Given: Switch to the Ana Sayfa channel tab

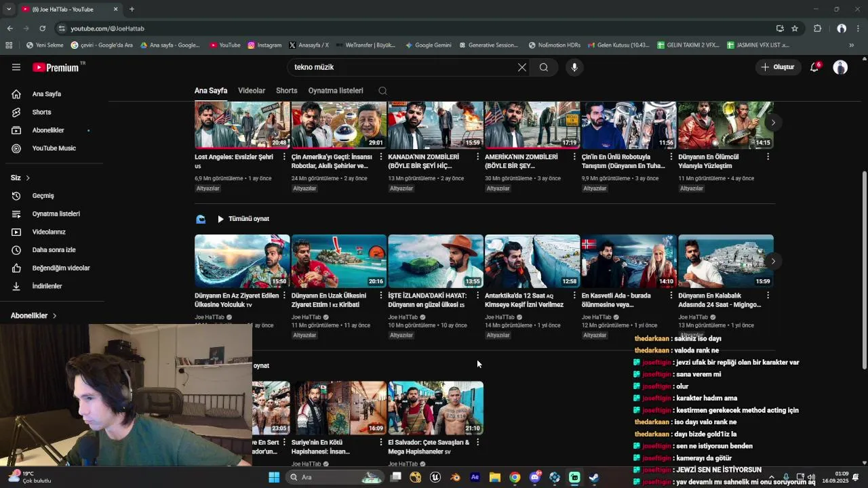Looking at the screenshot, I should point(211,91).
